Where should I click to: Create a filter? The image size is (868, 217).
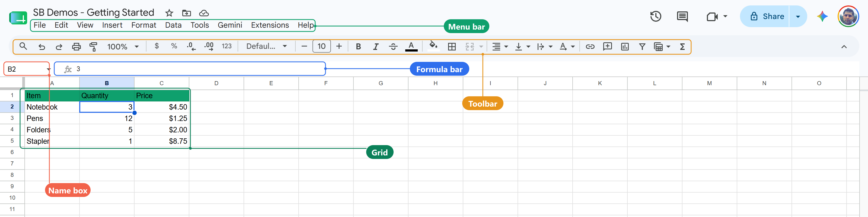[x=642, y=46]
